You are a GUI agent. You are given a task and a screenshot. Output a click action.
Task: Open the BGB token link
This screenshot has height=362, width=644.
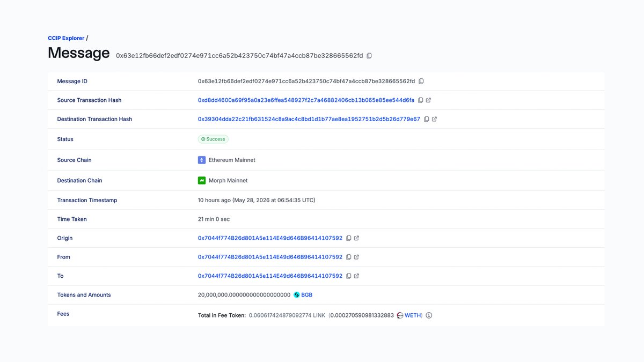(306, 295)
